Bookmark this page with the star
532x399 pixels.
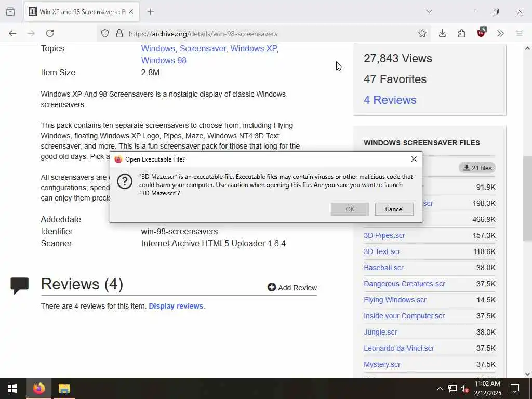[422, 33]
